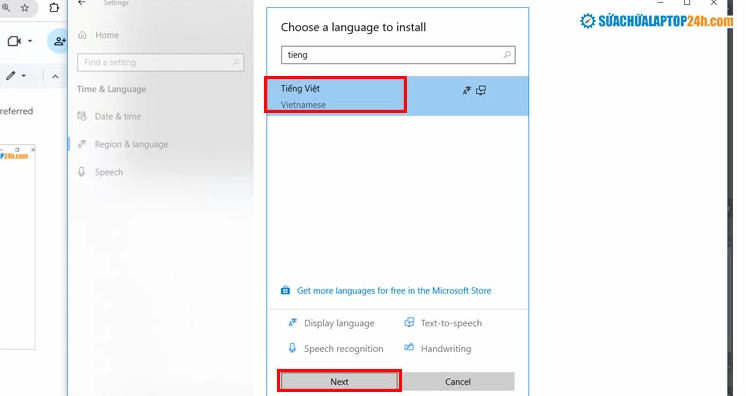Viewport: 746px width, 396px height.
Task: Click the Cancel button
Action: pyautogui.click(x=458, y=381)
